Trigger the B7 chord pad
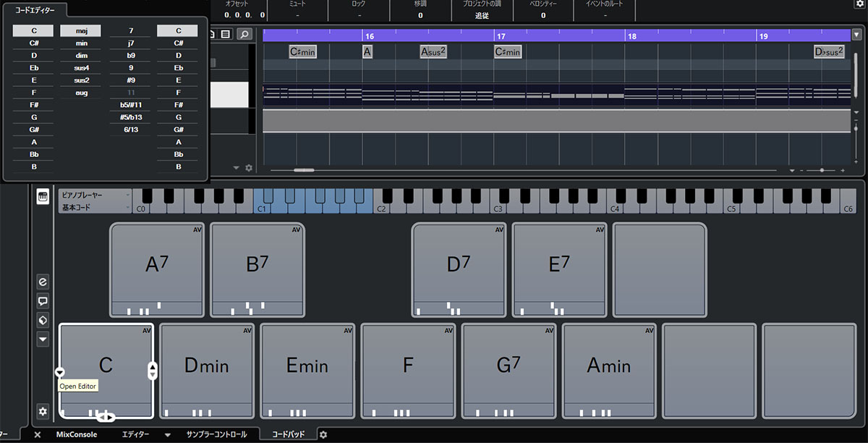This screenshot has width=868, height=443. click(258, 269)
